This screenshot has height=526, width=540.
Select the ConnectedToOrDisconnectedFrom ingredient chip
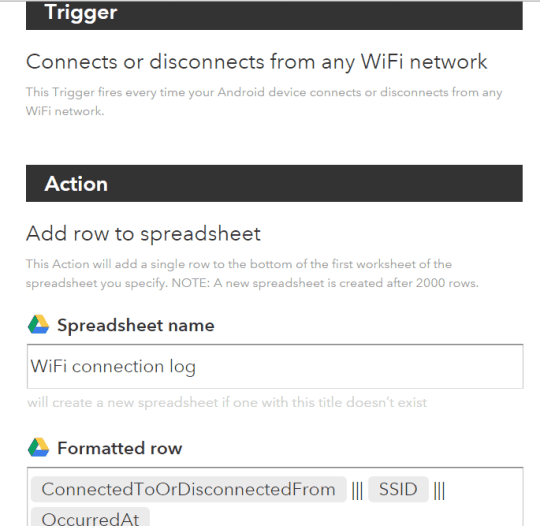pos(188,489)
